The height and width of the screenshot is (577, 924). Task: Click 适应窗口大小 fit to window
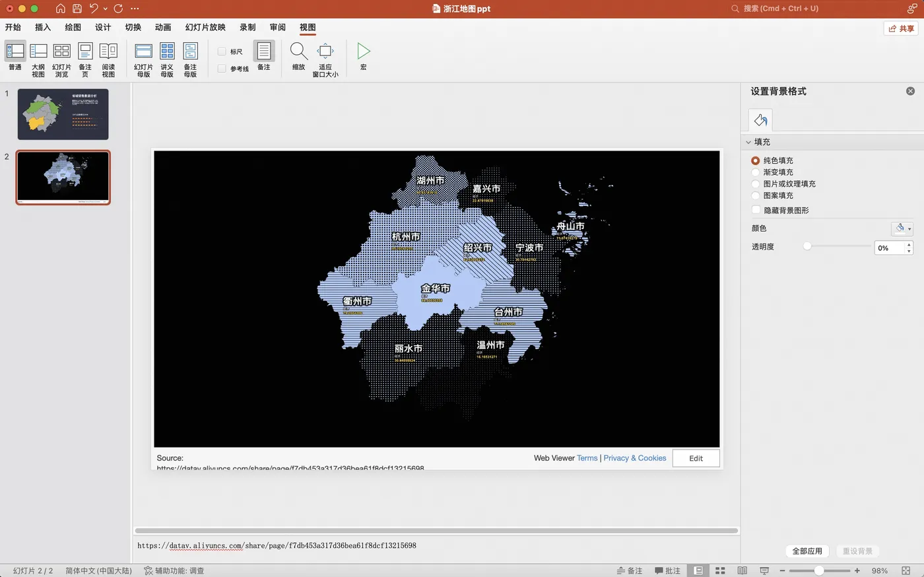pyautogui.click(x=325, y=60)
